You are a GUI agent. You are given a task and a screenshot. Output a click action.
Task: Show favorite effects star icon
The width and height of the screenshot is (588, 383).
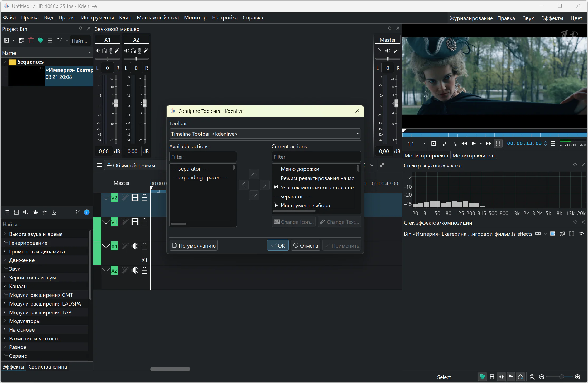[45, 212]
